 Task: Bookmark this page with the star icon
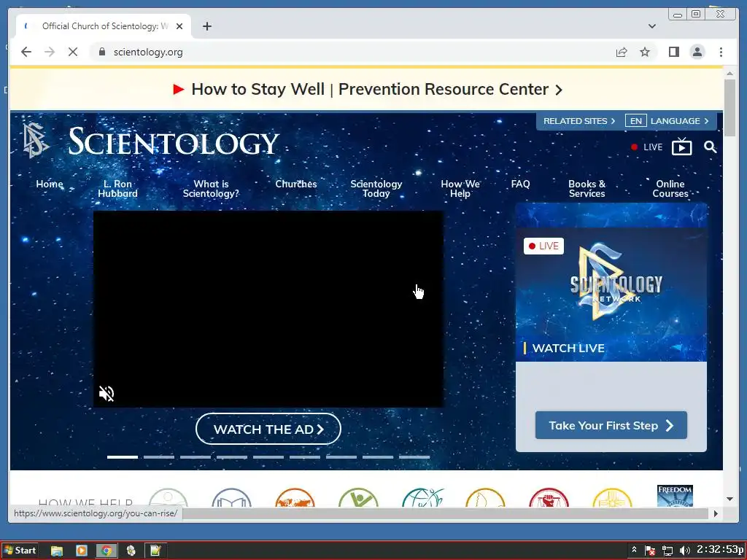[645, 52]
